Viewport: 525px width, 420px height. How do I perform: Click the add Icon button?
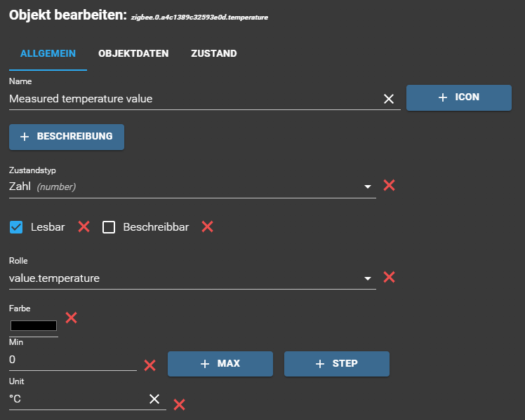(x=458, y=98)
